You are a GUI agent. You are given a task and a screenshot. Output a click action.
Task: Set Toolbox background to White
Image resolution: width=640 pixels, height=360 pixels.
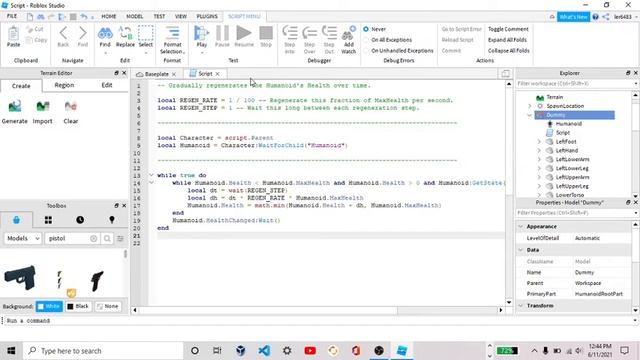click(49, 306)
